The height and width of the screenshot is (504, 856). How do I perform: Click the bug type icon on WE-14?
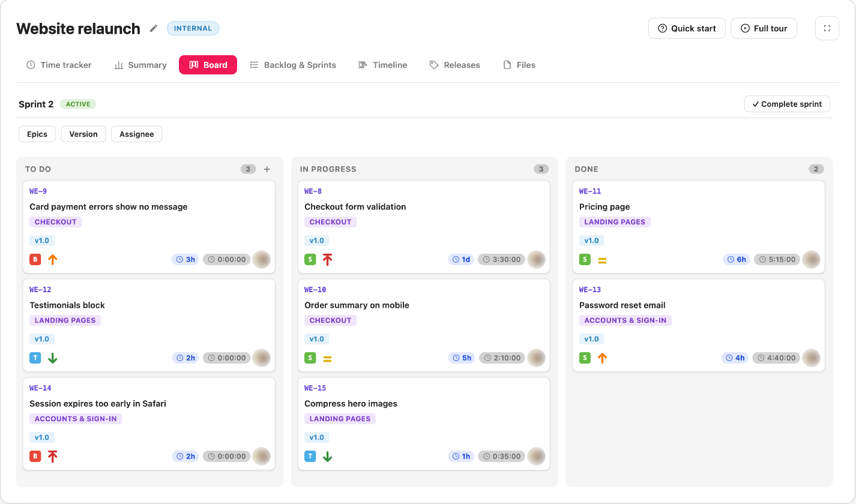(35, 457)
